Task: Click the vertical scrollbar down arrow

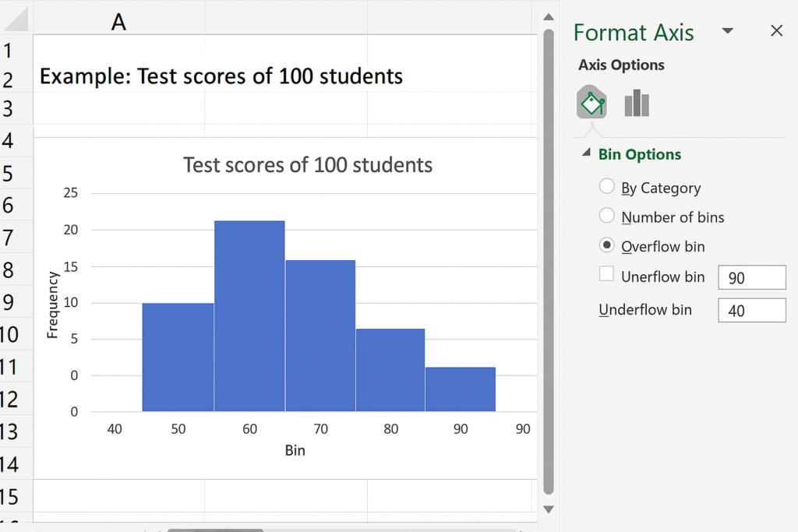Action: point(548,509)
